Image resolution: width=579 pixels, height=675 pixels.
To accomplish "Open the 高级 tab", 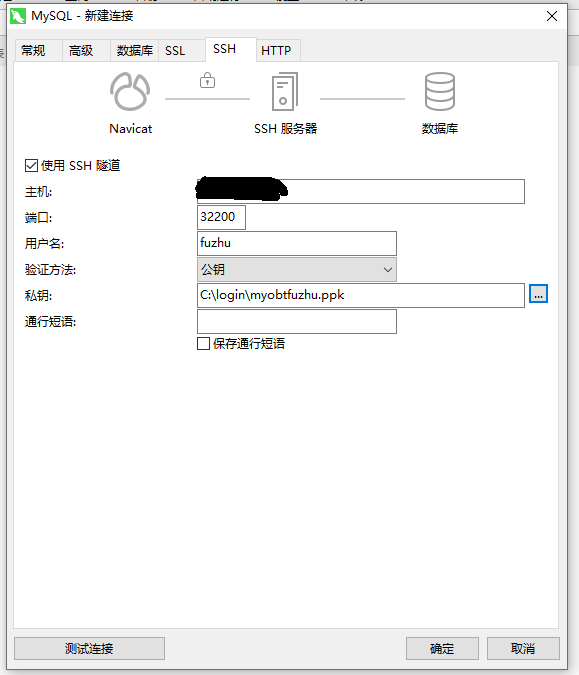I will 81,51.
